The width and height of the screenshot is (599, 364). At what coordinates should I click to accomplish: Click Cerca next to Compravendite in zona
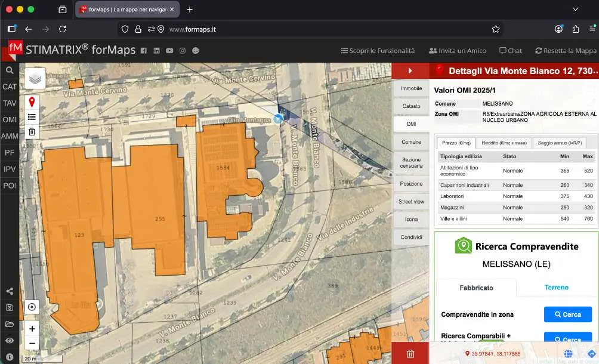click(x=567, y=314)
